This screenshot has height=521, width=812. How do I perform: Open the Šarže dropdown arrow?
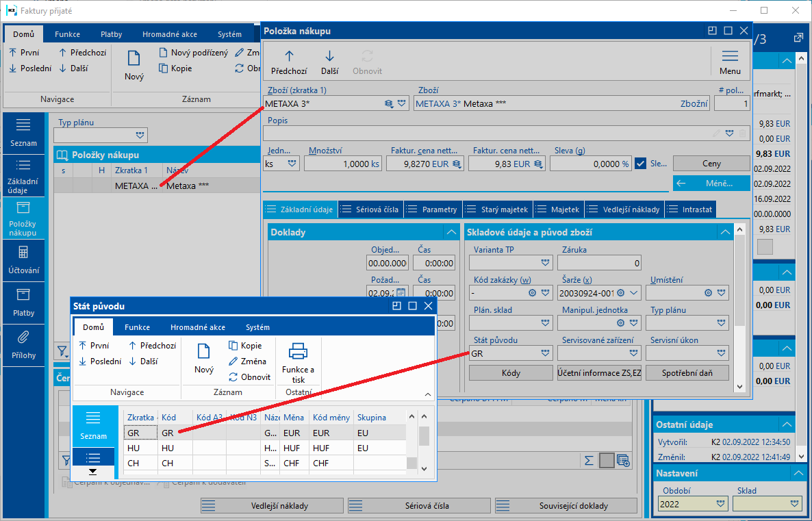pos(634,292)
